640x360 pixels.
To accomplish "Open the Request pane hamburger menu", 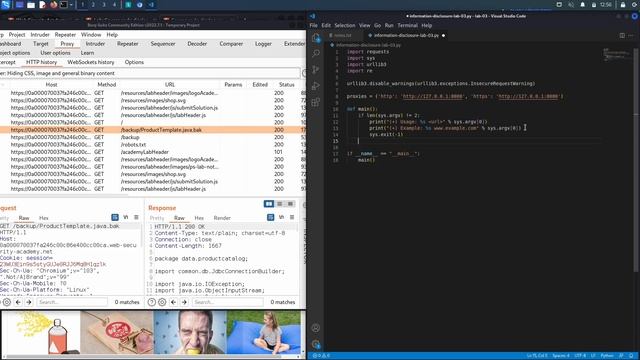I will (x=136, y=217).
